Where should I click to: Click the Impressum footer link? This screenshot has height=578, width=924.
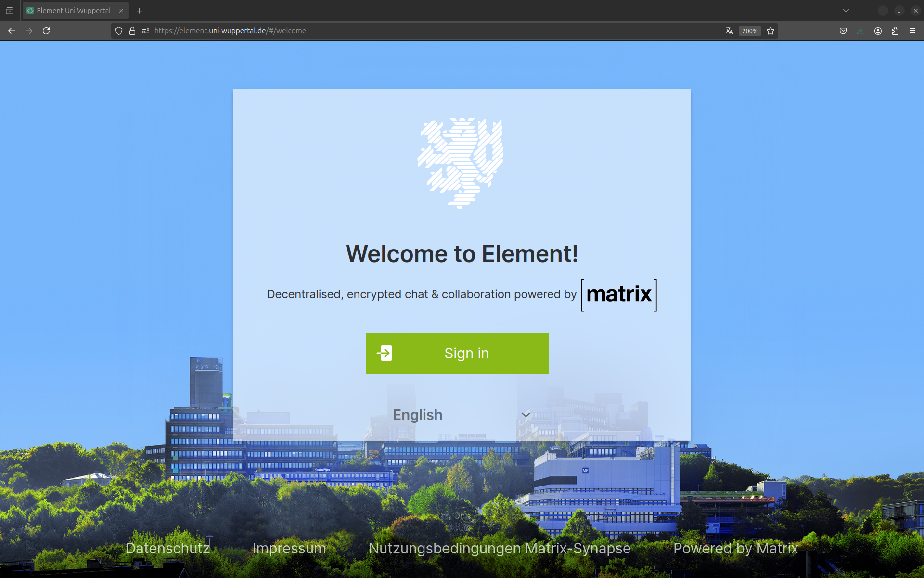click(x=289, y=548)
